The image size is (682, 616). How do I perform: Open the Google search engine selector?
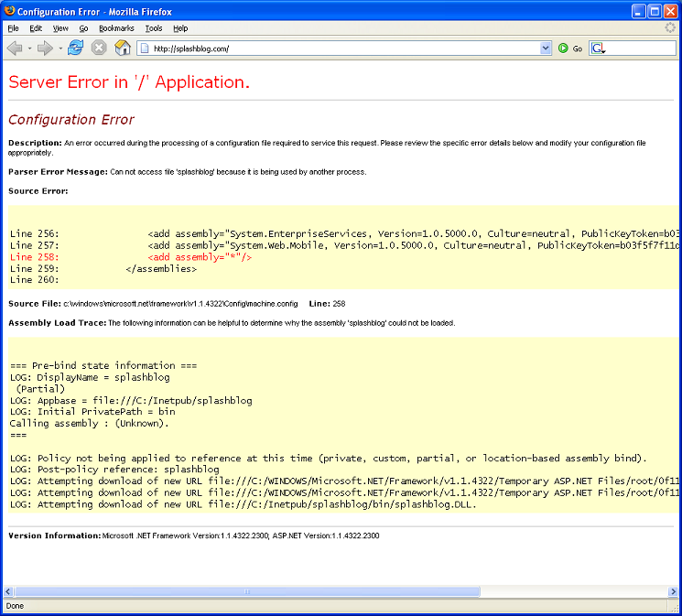pos(599,49)
